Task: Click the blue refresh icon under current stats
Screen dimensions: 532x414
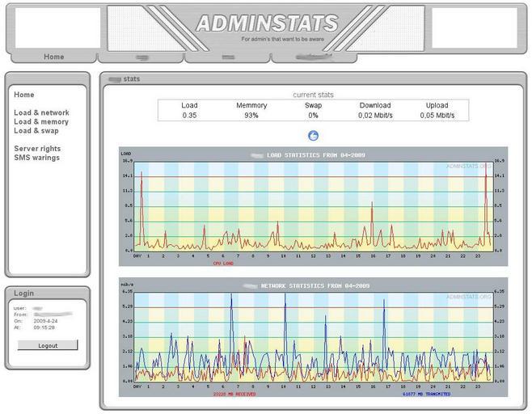Action: tap(314, 136)
